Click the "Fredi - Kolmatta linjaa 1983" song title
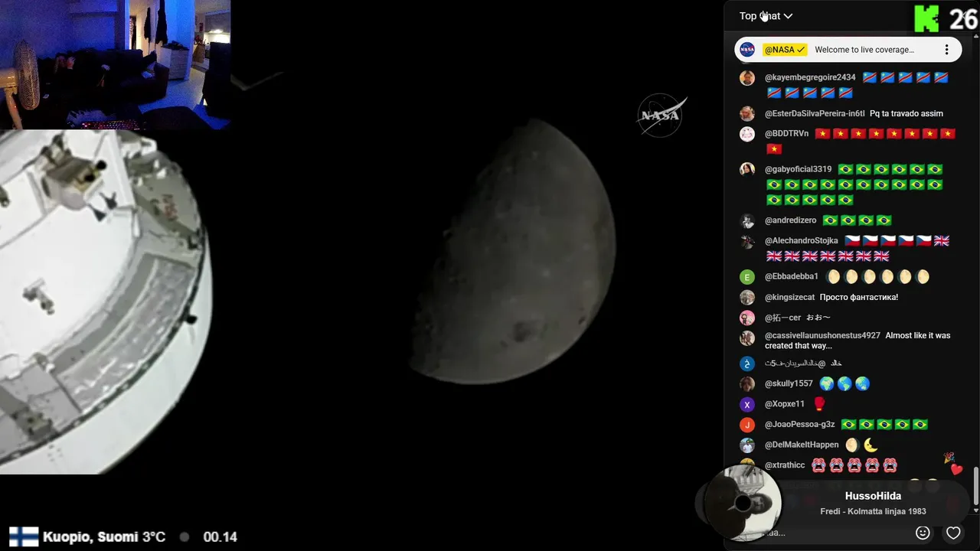 click(873, 511)
